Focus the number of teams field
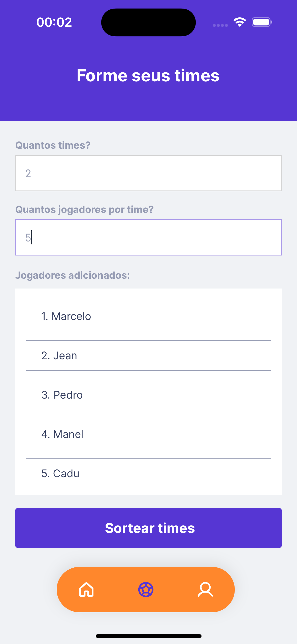This screenshot has height=644, width=297. click(x=148, y=173)
